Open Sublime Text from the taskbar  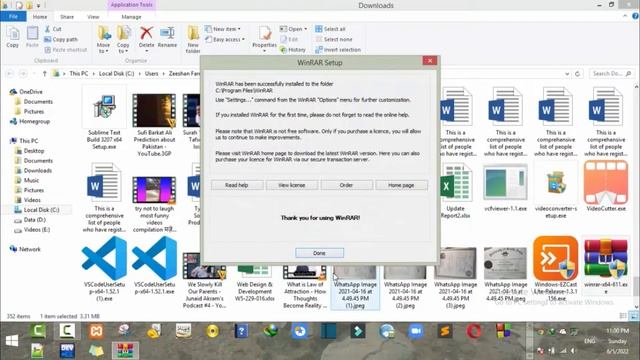444,331
